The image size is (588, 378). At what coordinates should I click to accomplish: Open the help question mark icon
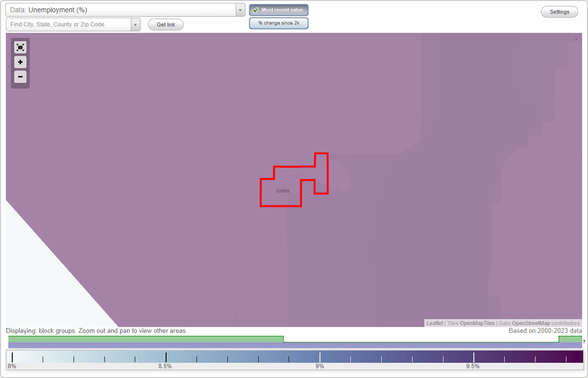584,340
